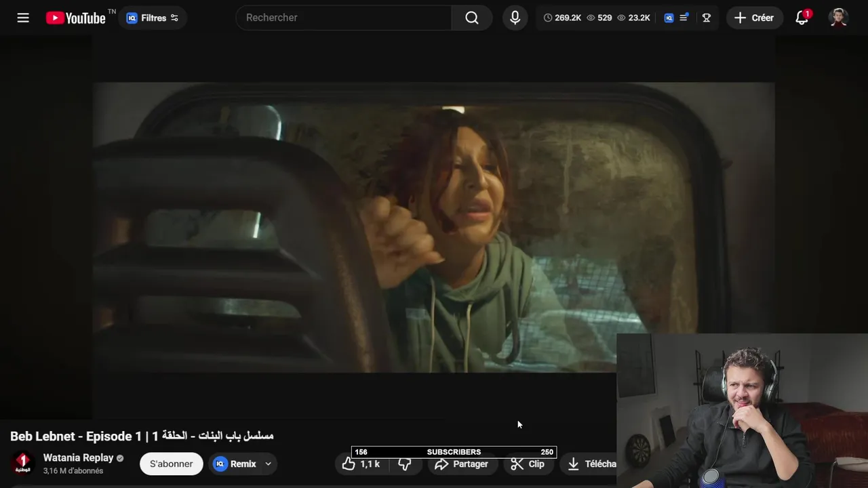Open the Watania Replay channel name
The image size is (868, 488).
pos(79,457)
